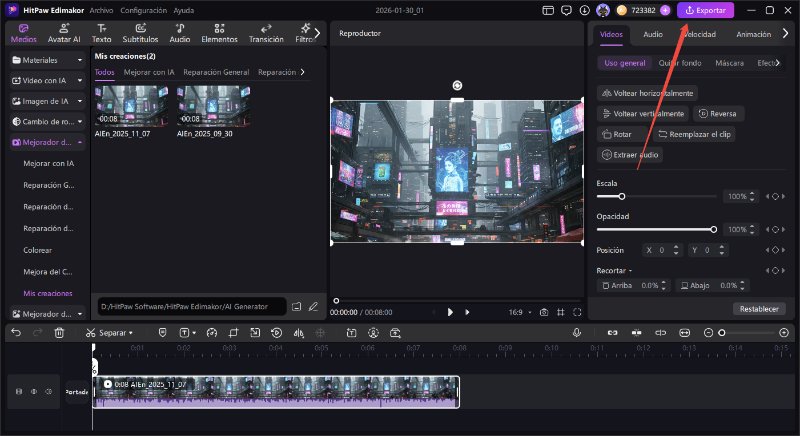Click the Extraer audio button
The image size is (800, 436).
pos(630,155)
